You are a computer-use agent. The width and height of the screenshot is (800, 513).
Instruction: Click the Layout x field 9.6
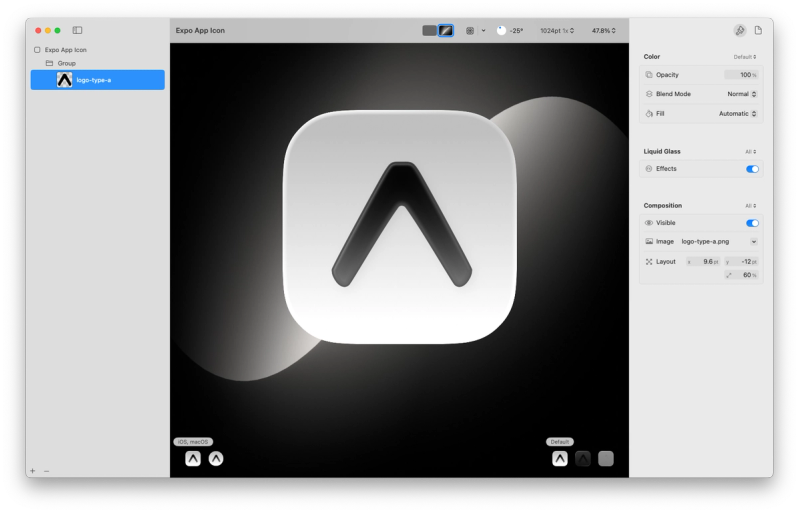point(703,261)
